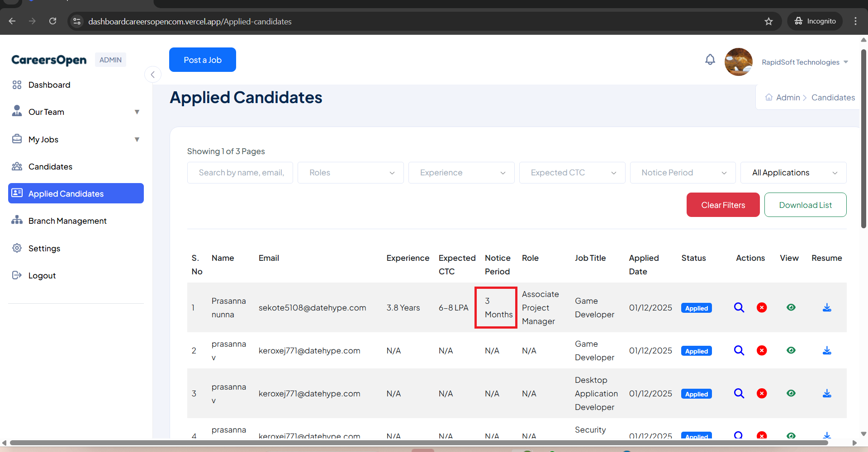Screen dimensions: 868x452
Task: Open the Notice Period filter dropdown
Action: click(x=683, y=173)
